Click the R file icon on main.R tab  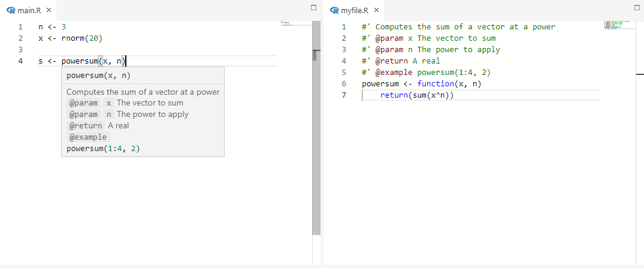[x=11, y=10]
